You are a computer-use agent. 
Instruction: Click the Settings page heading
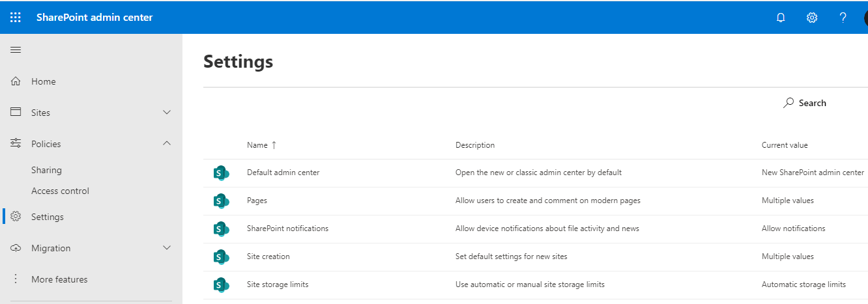coord(239,62)
